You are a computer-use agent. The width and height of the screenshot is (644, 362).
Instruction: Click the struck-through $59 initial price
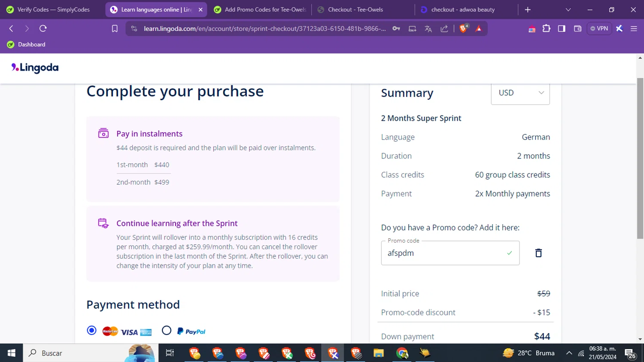coord(544,293)
